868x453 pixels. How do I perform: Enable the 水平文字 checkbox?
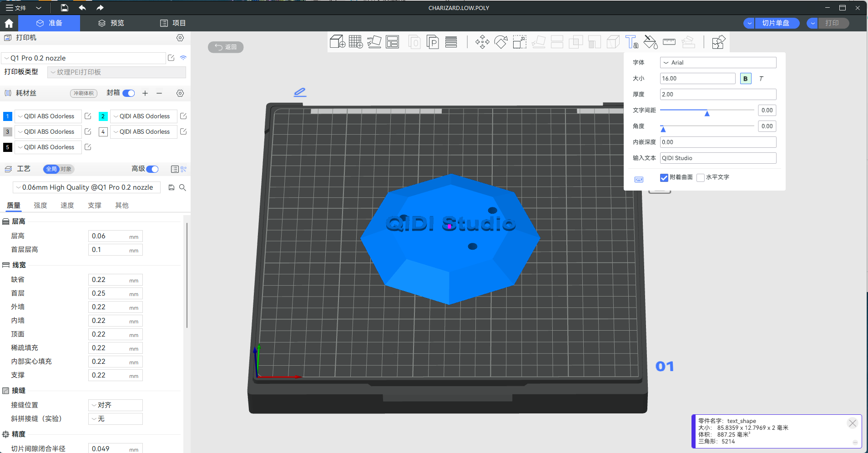(x=701, y=177)
